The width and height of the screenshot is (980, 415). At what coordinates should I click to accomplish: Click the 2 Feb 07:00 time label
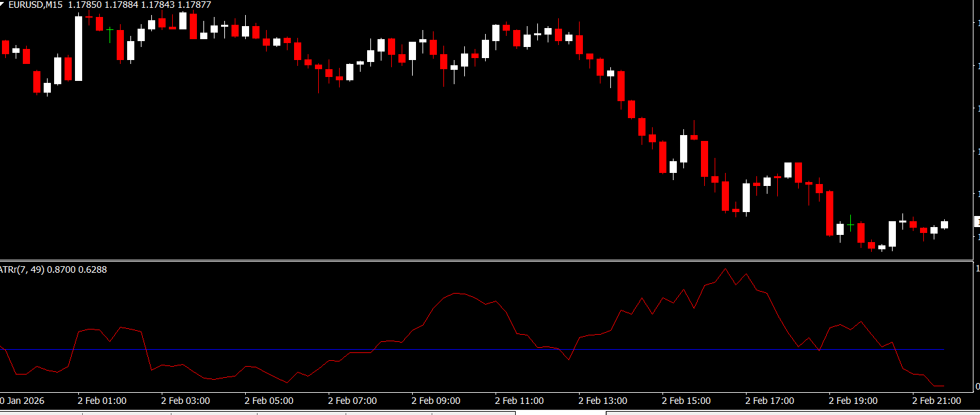point(352,401)
